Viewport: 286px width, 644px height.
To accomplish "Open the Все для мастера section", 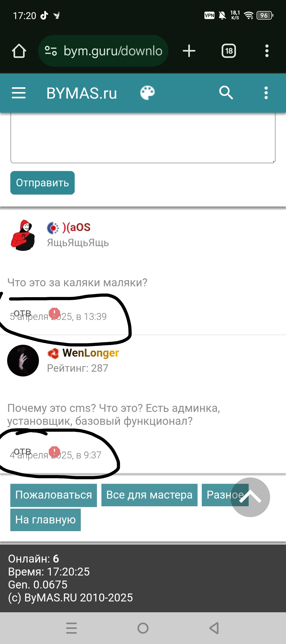I will [x=149, y=495].
